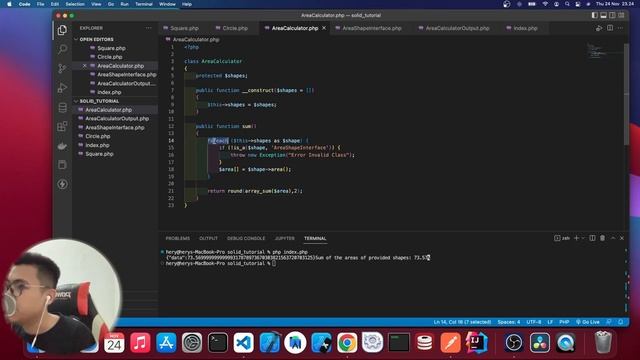This screenshot has width=640, height=360.
Task: Change language mode PHP in status bar
Action: [x=564, y=322]
